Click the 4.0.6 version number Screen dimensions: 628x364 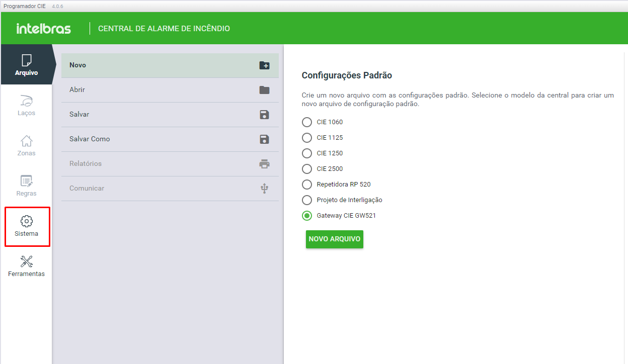click(x=58, y=6)
